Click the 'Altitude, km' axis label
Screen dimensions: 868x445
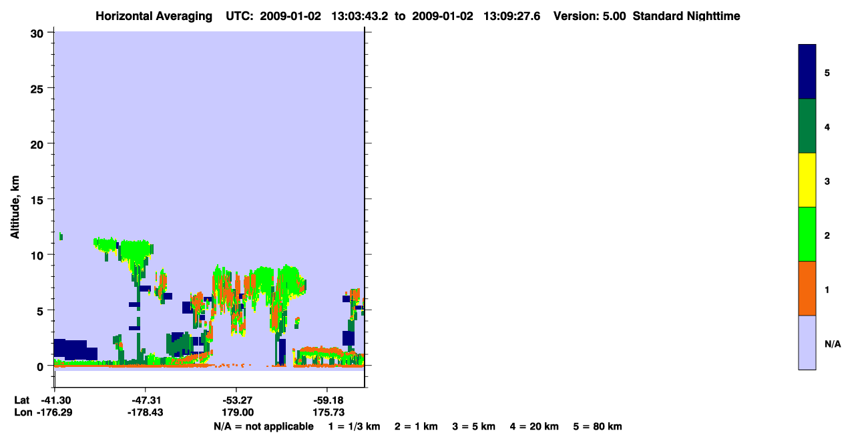point(14,208)
